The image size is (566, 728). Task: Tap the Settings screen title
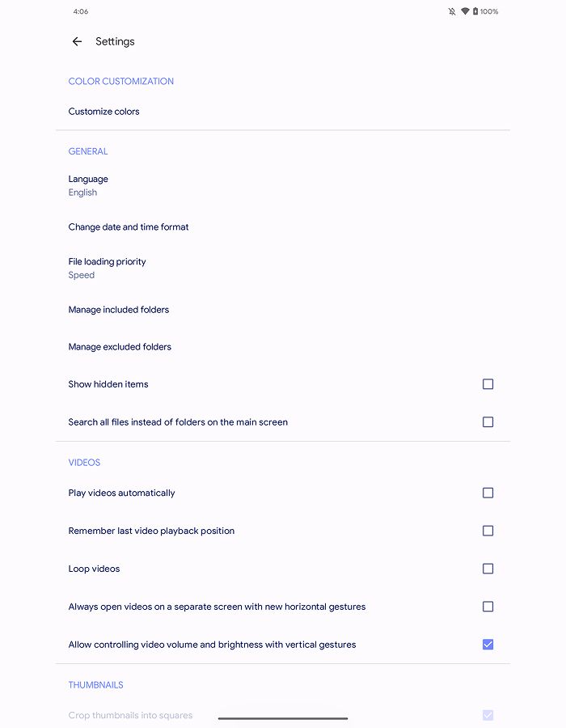115,42
